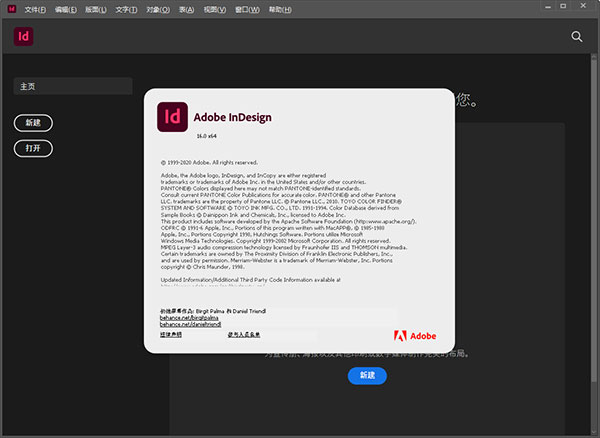The image size is (600, 438).
Task: Open the 帮助(H) menu
Action: (x=276, y=8)
